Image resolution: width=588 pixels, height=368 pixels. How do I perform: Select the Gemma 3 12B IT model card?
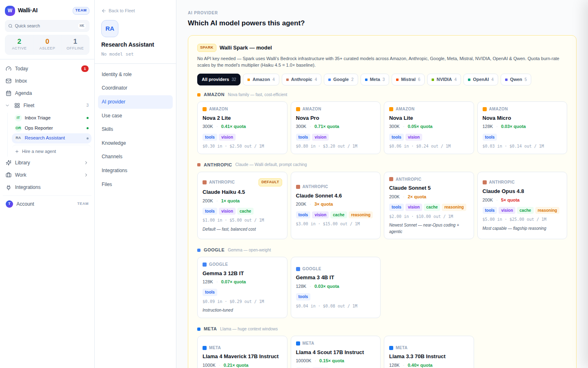click(242, 287)
